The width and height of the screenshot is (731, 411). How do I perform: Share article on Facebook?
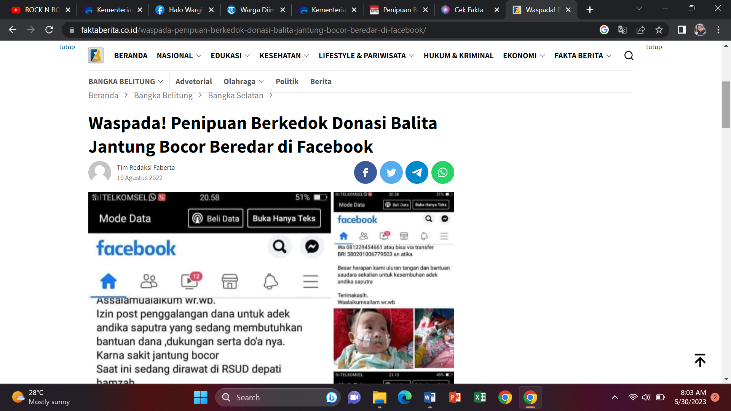tap(366, 172)
